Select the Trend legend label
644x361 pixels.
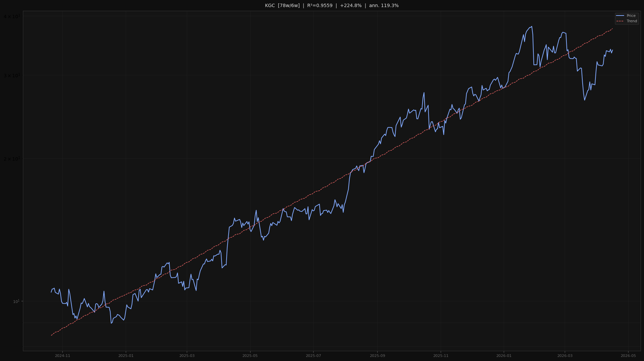[632, 21]
